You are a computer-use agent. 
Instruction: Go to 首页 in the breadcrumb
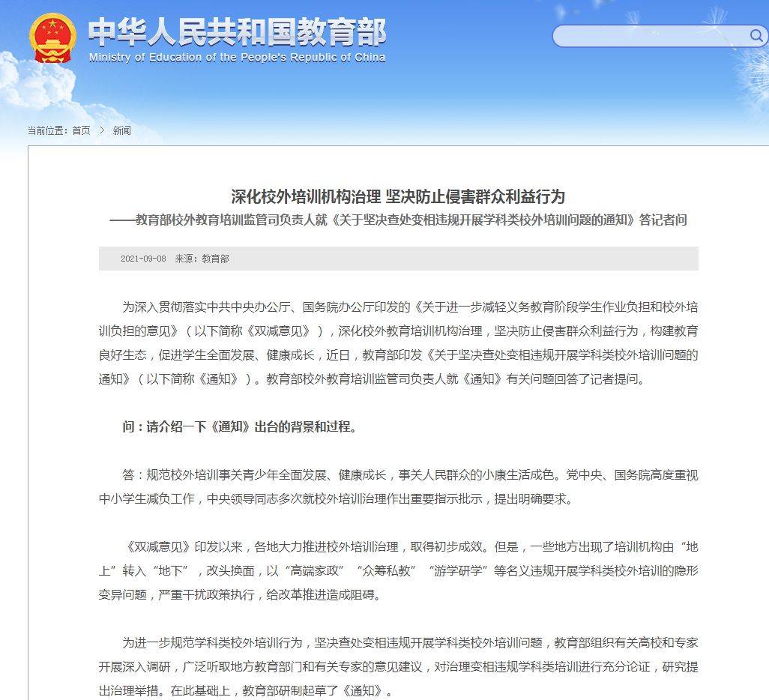(81, 130)
